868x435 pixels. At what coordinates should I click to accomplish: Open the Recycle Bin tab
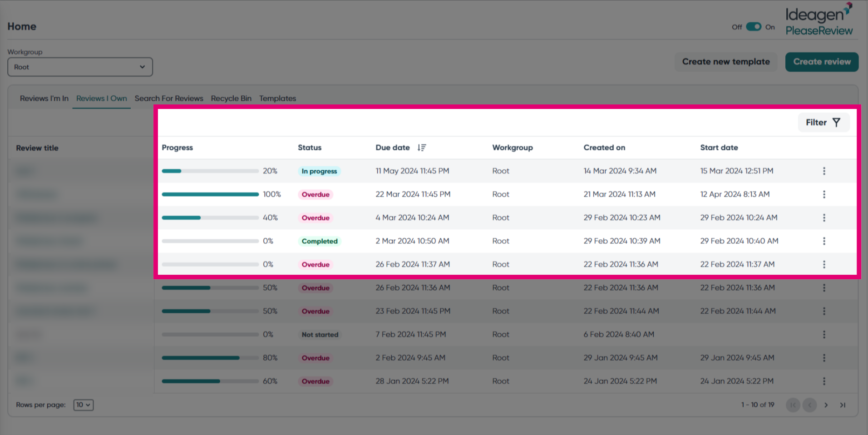pyautogui.click(x=231, y=99)
